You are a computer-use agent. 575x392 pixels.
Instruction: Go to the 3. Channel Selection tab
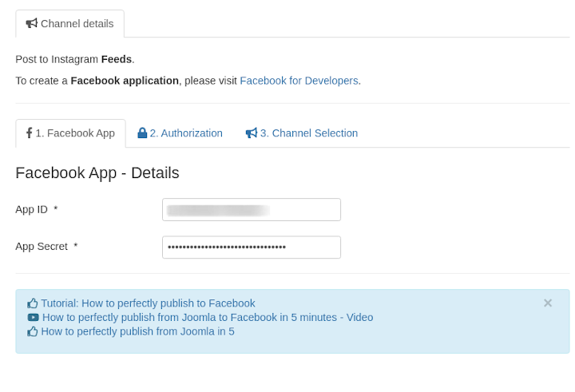click(302, 133)
